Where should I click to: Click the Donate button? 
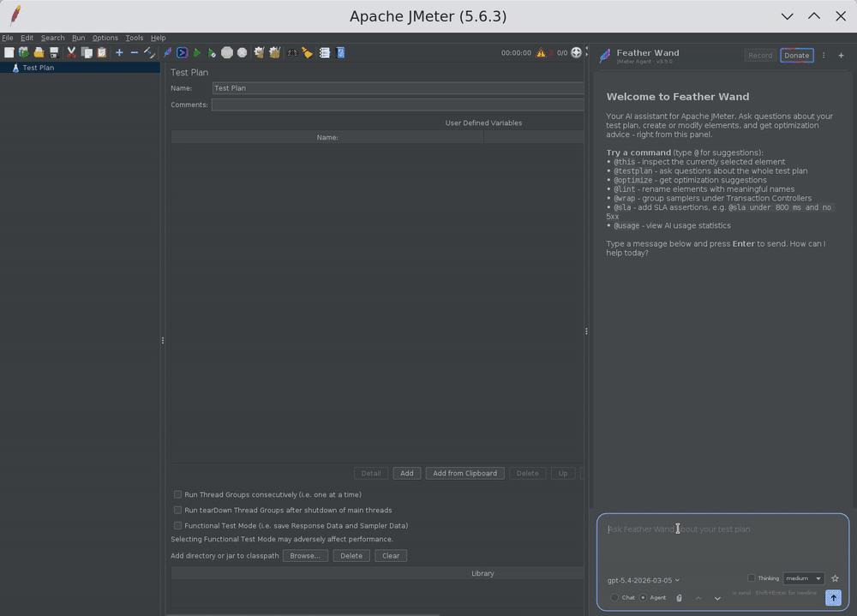pos(796,55)
